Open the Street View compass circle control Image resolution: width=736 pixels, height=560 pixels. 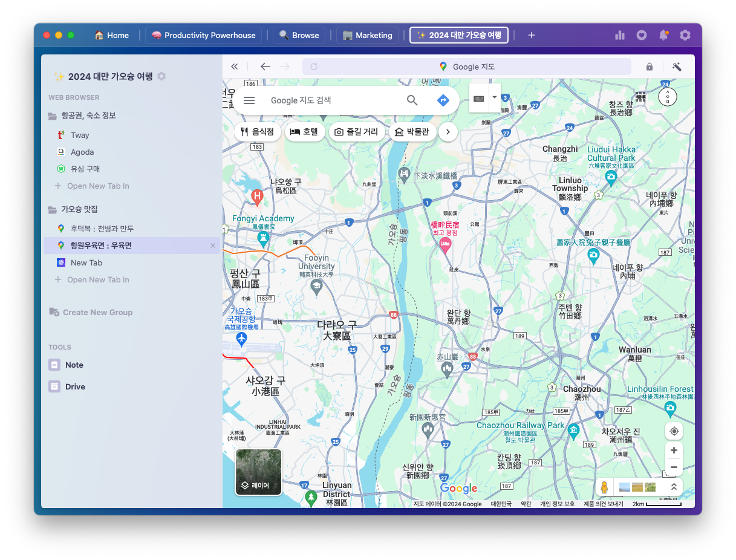(x=668, y=96)
